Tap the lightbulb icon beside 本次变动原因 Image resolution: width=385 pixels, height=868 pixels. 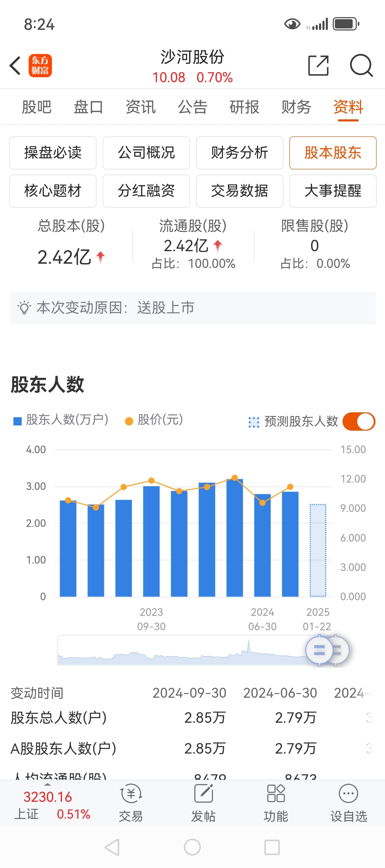(x=24, y=308)
